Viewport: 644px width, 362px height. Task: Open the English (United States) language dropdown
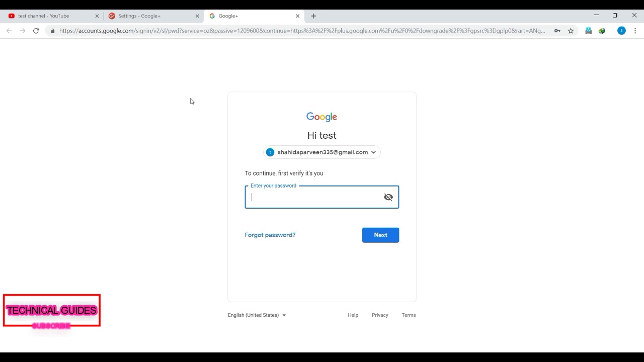(257, 315)
